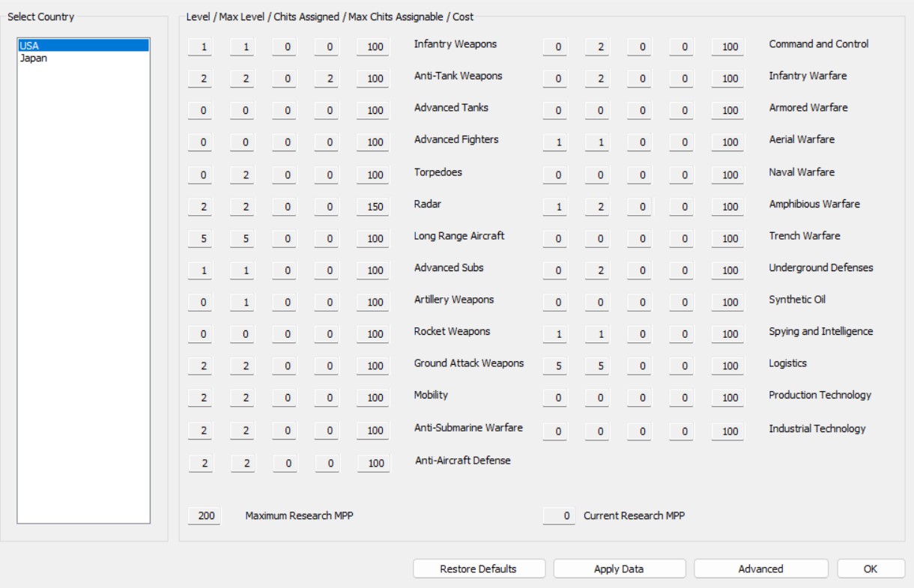
Task: Open the Advanced settings button
Action: tap(760, 569)
